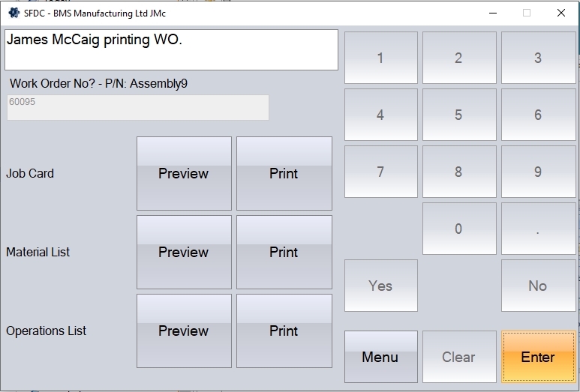
Task: Print the Operations List
Action: [x=284, y=331]
